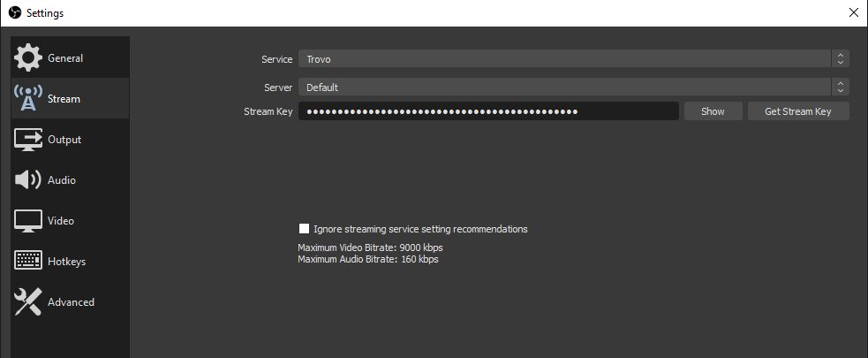This screenshot has width=868, height=358.
Task: Click the arrow stepper on the Server combo box
Action: [841, 88]
